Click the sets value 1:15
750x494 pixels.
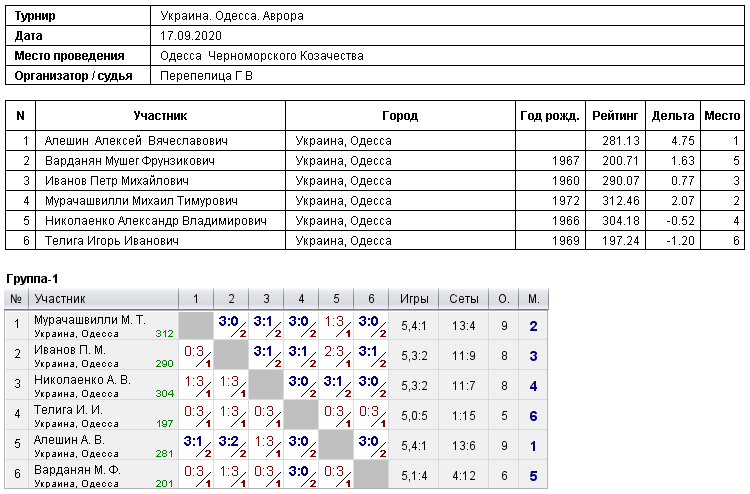pyautogui.click(x=463, y=416)
